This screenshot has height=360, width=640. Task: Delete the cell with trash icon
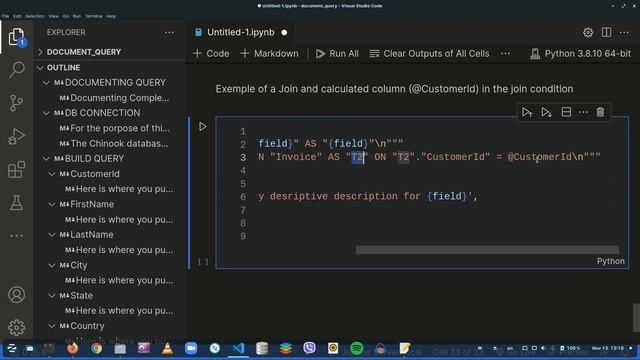pos(600,112)
